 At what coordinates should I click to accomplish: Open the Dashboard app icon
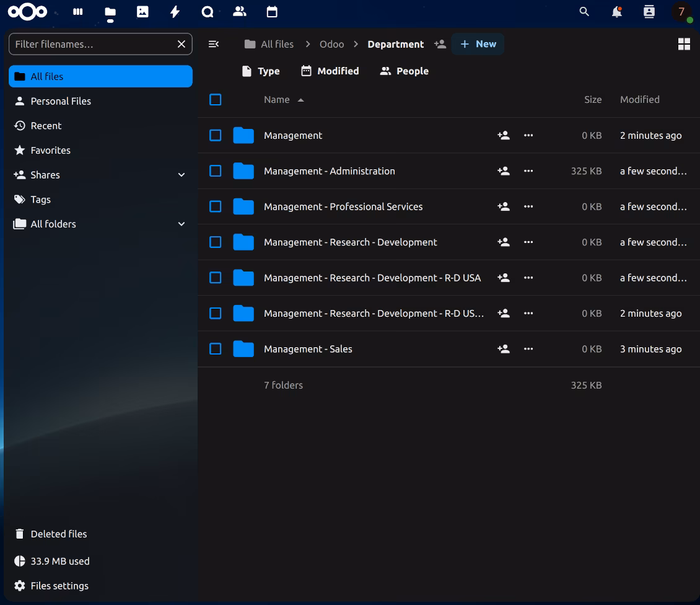click(77, 12)
